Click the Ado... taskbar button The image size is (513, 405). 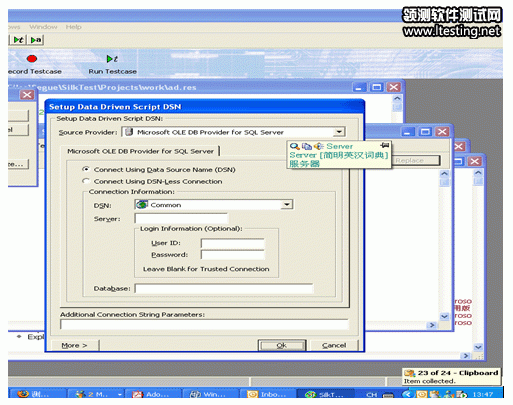pos(152,394)
